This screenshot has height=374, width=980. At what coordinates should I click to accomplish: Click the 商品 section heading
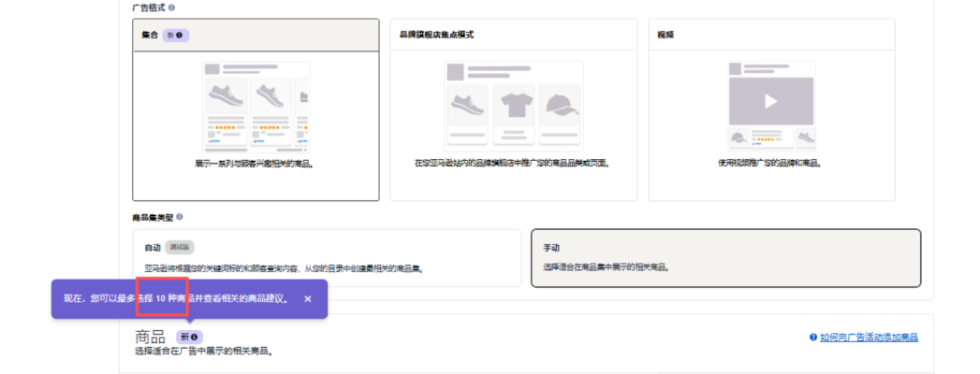tap(151, 338)
